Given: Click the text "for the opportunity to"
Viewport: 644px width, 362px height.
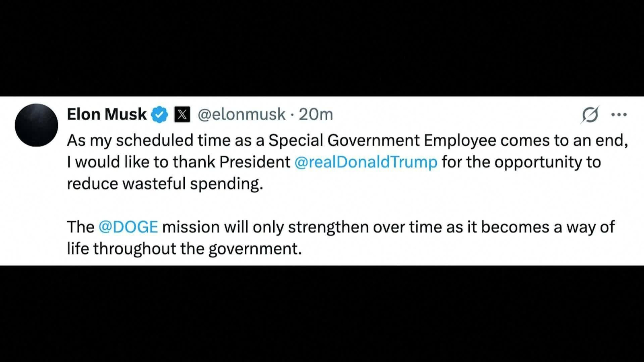Looking at the screenshot, I should [x=521, y=162].
